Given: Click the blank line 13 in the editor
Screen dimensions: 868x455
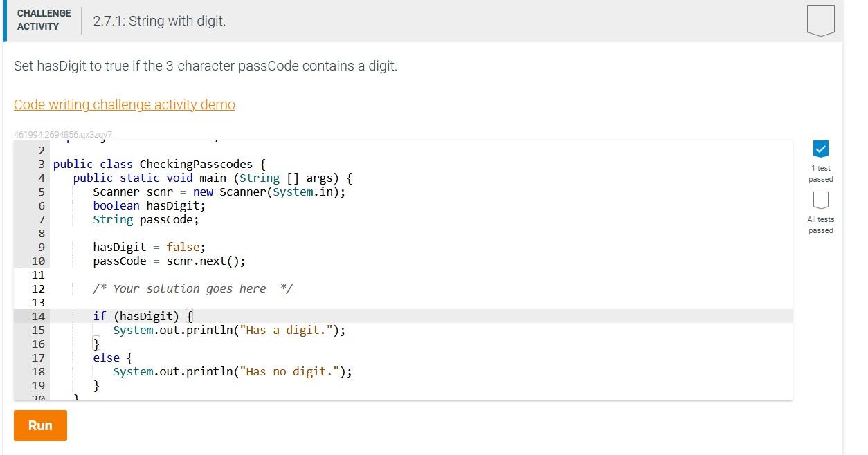Looking at the screenshot, I should pos(403,302).
